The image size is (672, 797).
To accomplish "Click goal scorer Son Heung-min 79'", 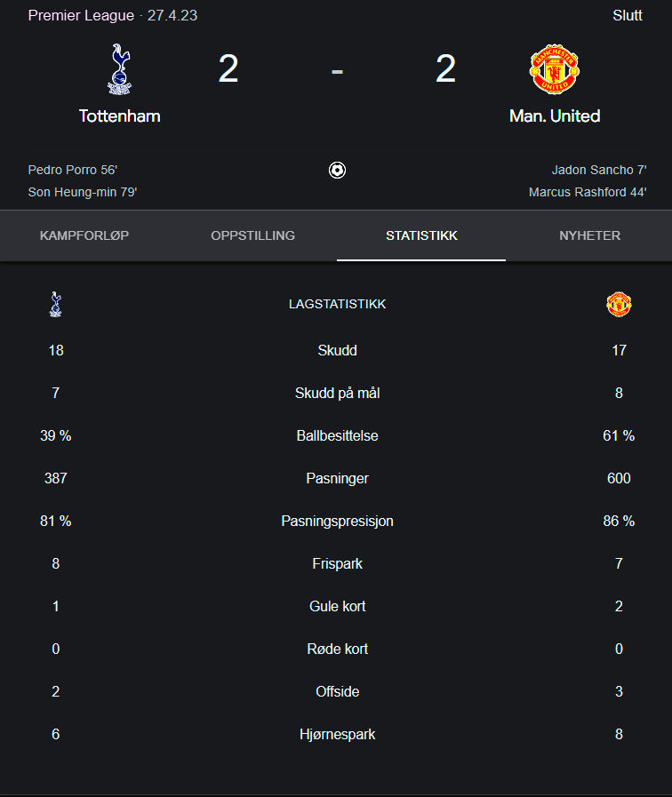I will pos(83,192).
